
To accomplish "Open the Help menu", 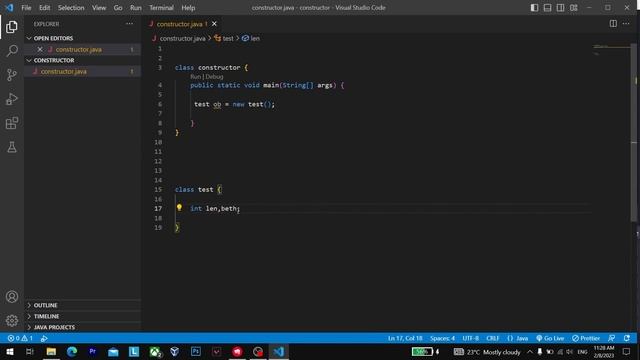I will [x=188, y=8].
